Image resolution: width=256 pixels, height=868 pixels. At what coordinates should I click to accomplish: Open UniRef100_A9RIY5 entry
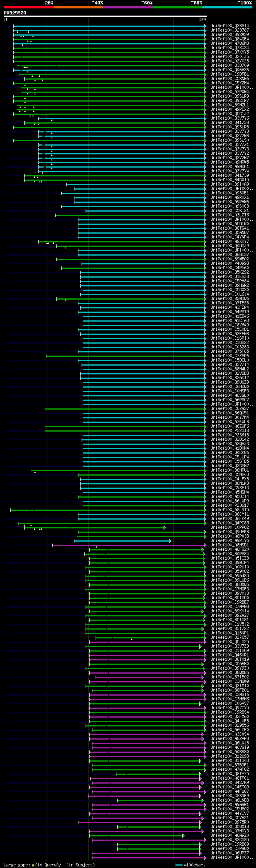point(230,541)
